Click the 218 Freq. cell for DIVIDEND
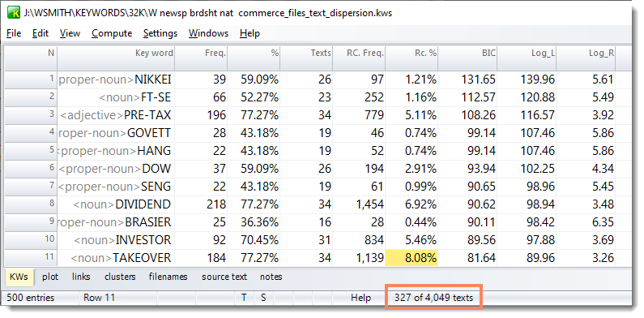This screenshot has height=318, width=644. point(201,204)
